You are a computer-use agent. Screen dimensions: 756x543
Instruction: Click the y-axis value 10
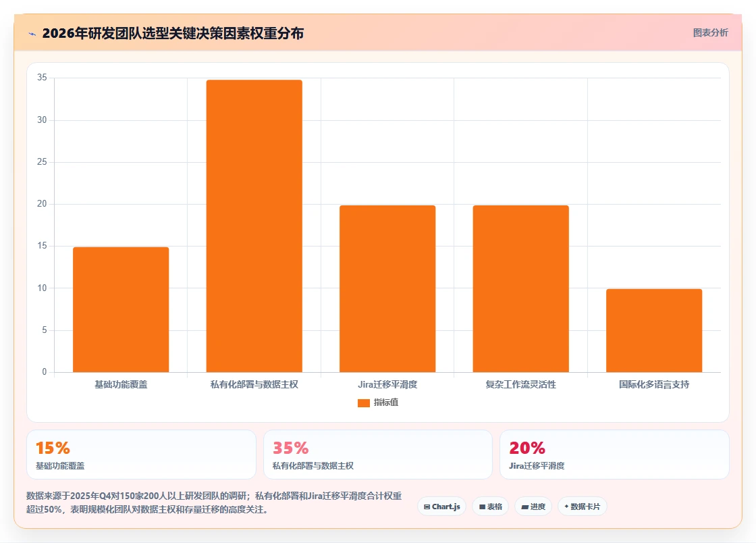[42, 288]
